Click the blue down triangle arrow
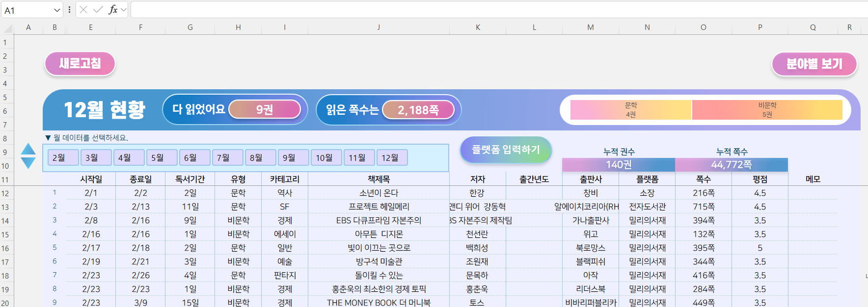Screen dimensions: 868x307 tap(28, 163)
